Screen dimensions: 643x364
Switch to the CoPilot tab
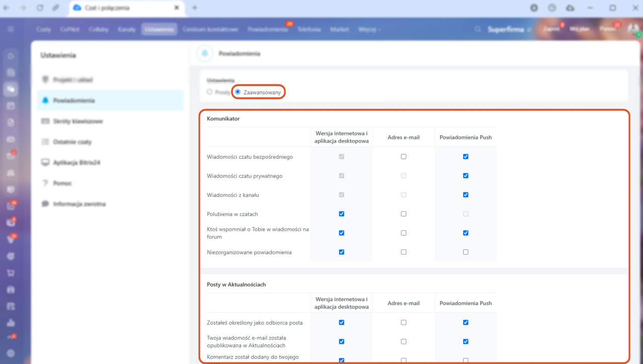[70, 30]
